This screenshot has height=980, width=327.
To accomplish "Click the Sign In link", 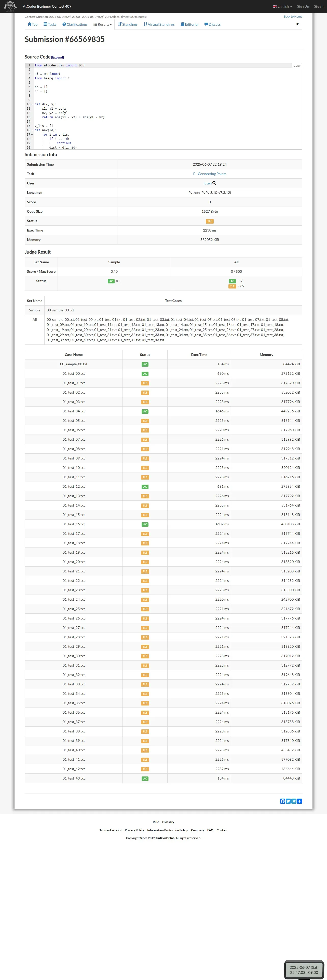I will tap(319, 6).
